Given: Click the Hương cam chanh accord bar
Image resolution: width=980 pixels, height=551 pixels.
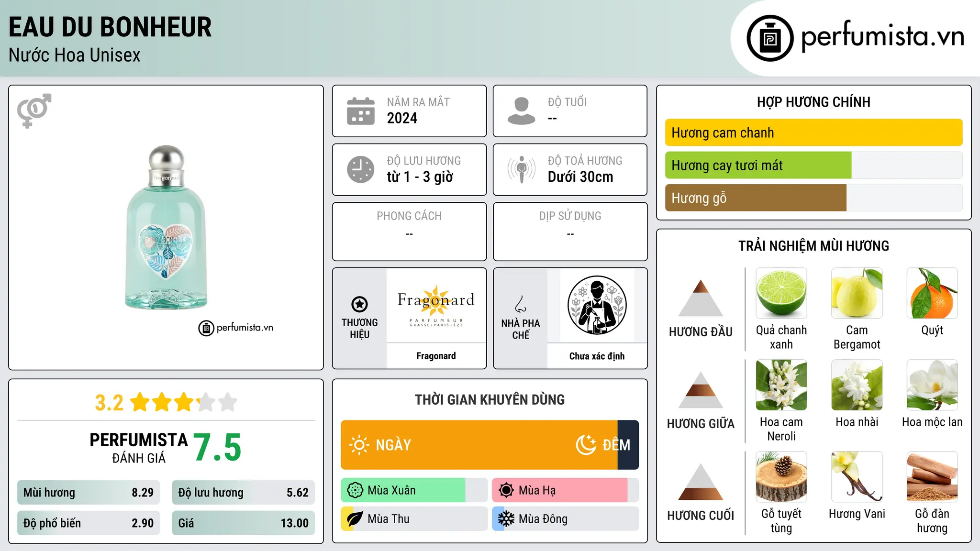Looking at the screenshot, I should click(814, 132).
